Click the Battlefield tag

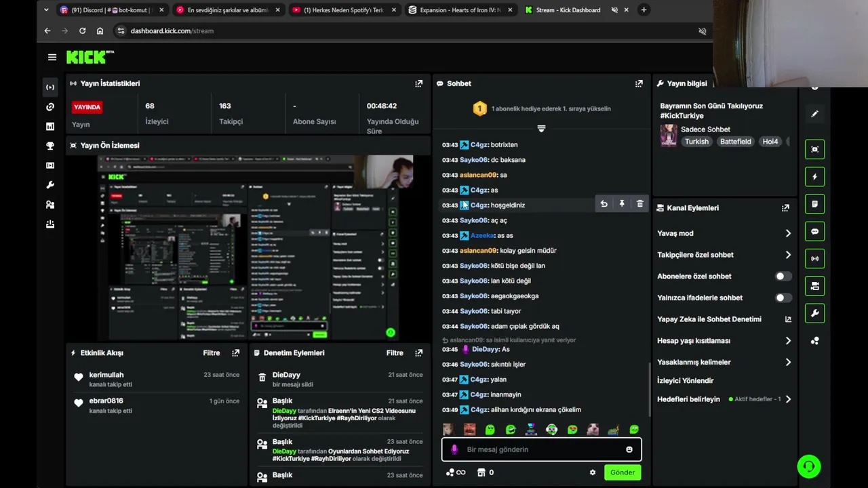pos(736,142)
